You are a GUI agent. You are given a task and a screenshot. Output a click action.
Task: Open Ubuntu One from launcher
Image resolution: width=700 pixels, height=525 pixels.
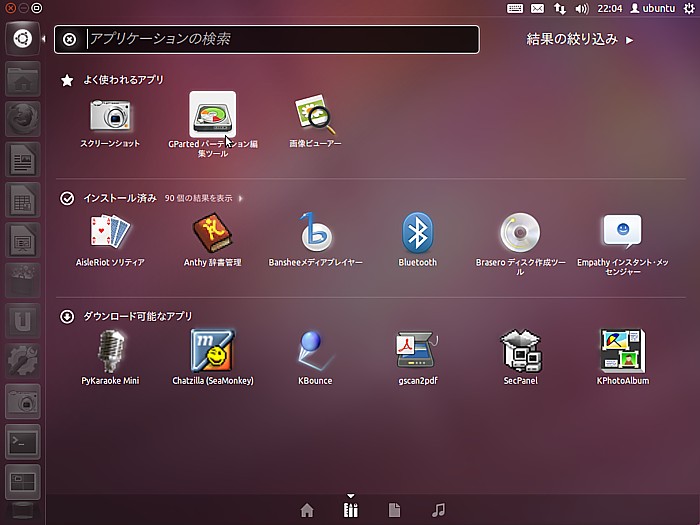tap(23, 321)
